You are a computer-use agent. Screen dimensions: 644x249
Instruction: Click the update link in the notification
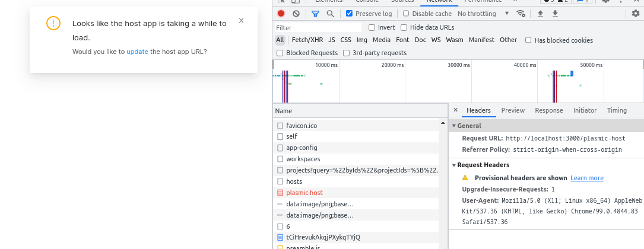tap(137, 52)
